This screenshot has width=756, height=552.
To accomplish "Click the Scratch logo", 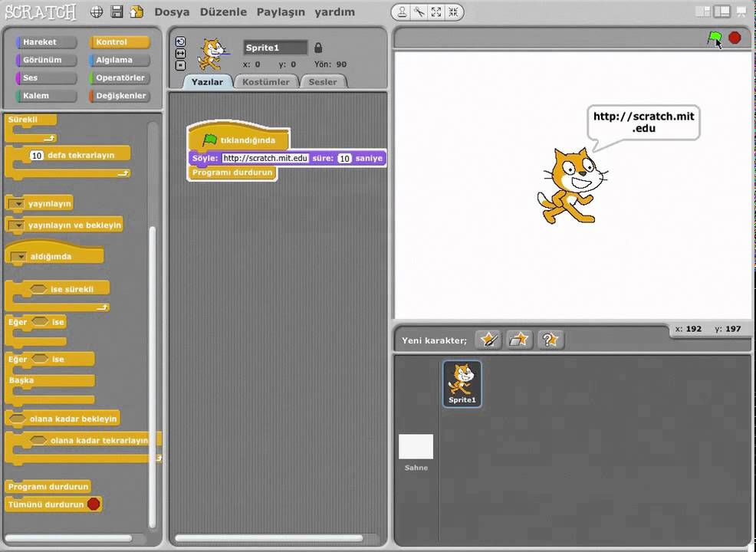I will [41, 12].
